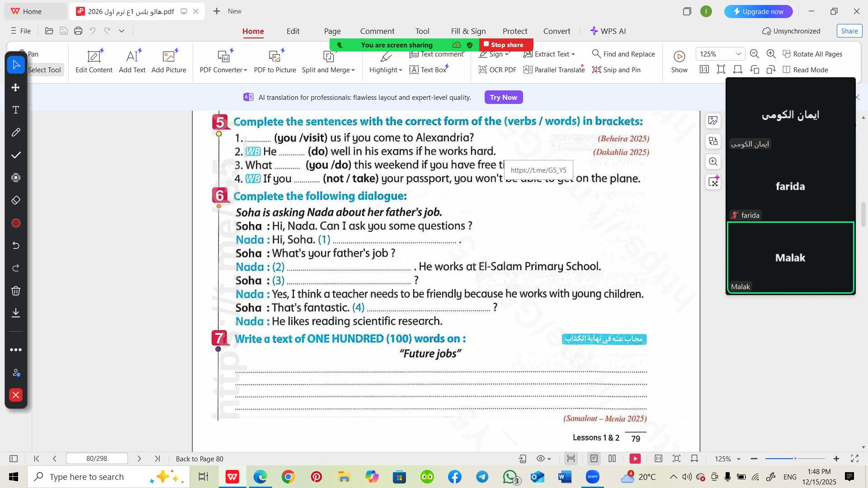Enable the Pan tool
The width and height of the screenshot is (868, 488).
click(x=33, y=54)
